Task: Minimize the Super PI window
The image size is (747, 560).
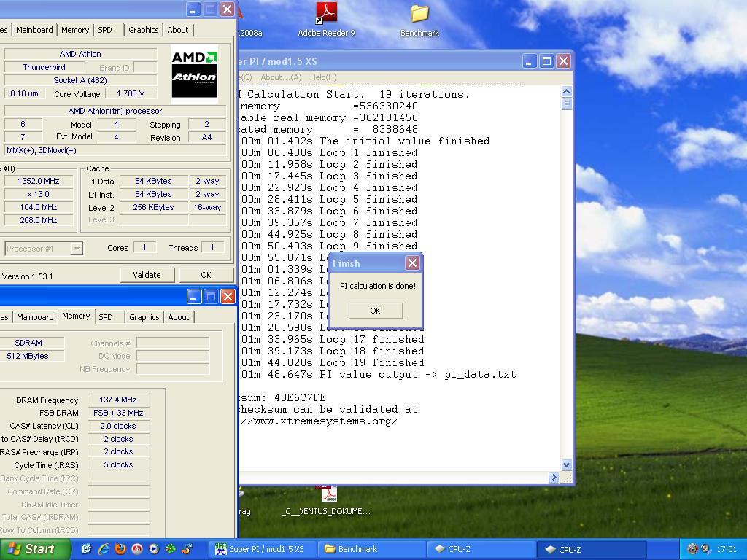Action: pyautogui.click(x=530, y=61)
